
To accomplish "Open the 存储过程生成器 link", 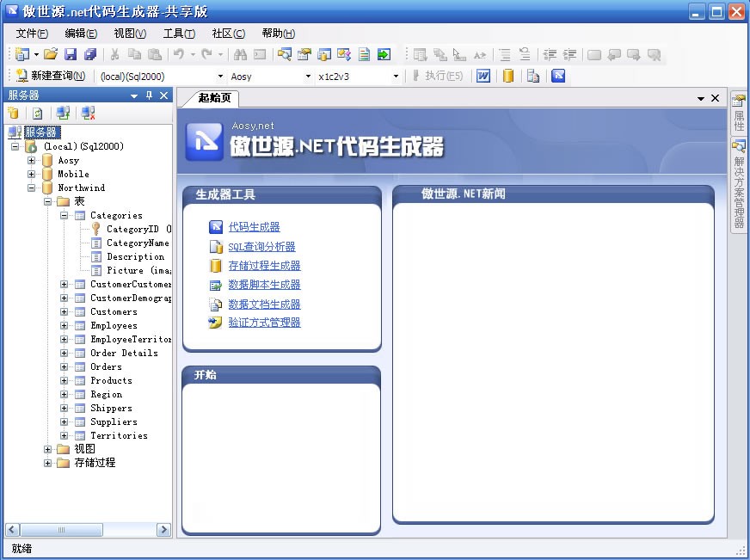I will [x=265, y=266].
